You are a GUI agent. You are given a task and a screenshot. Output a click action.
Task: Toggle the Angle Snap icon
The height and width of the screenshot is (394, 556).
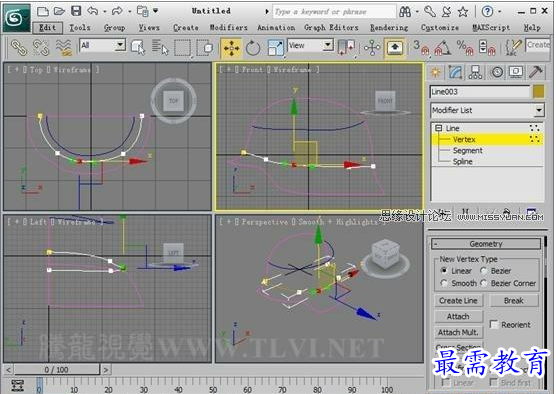click(442, 48)
